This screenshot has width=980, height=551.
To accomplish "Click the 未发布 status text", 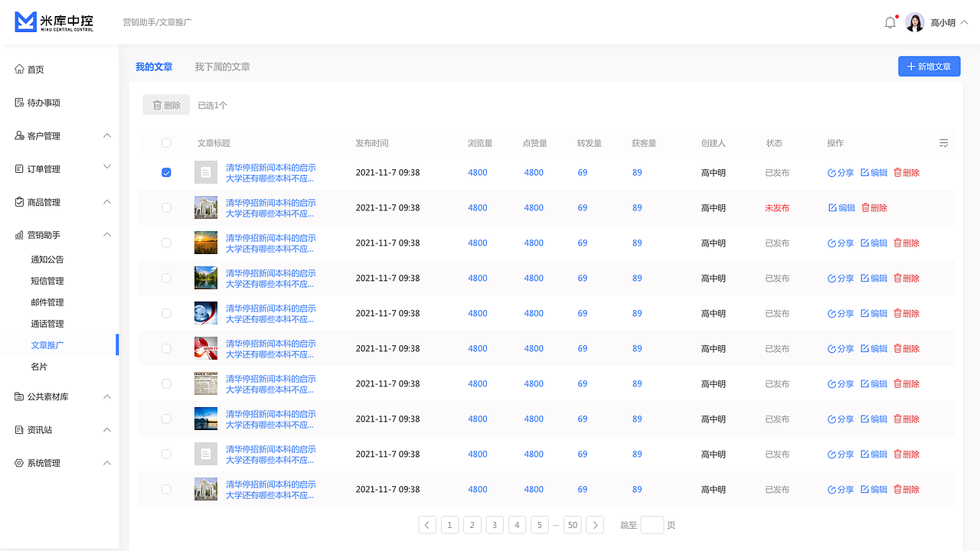I will (777, 208).
